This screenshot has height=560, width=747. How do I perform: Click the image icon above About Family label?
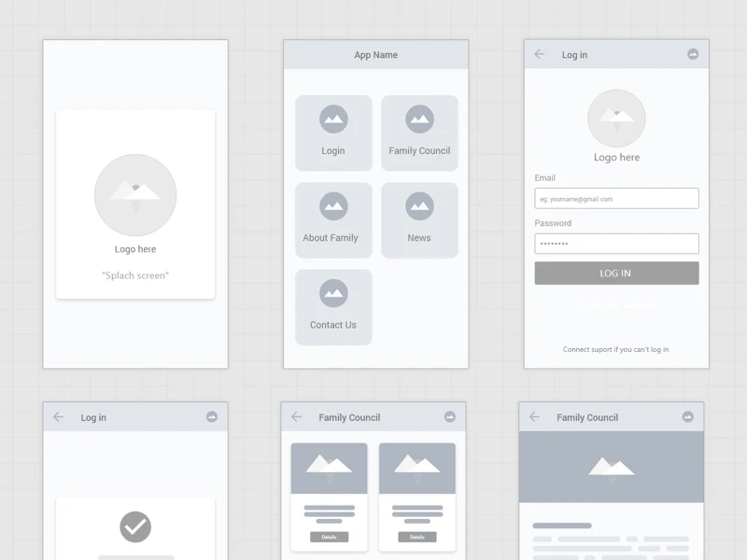[x=333, y=206]
